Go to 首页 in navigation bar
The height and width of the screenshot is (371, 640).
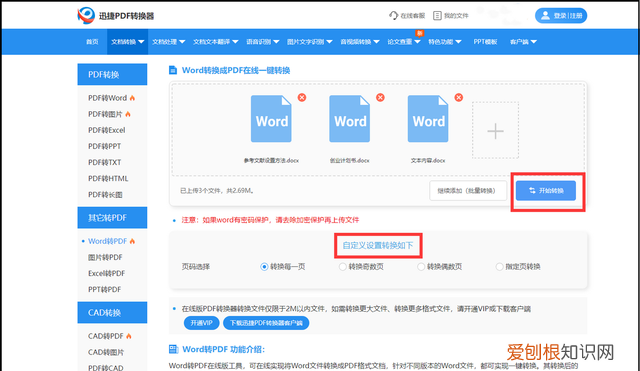click(x=92, y=42)
